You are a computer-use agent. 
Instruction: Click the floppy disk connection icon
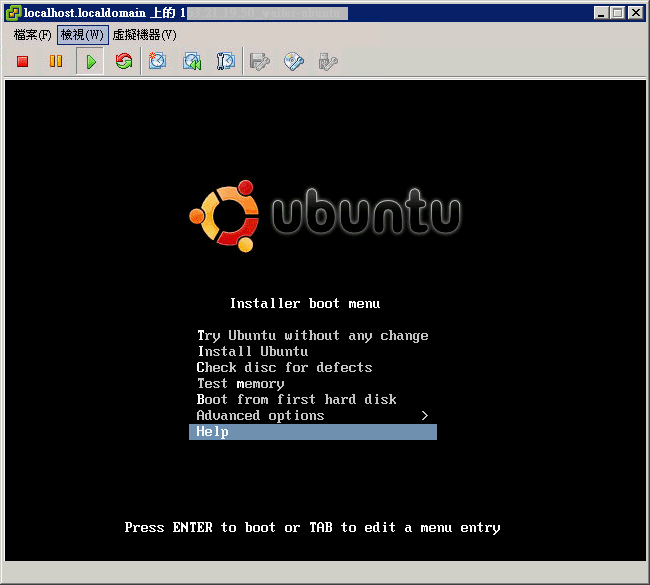point(260,62)
